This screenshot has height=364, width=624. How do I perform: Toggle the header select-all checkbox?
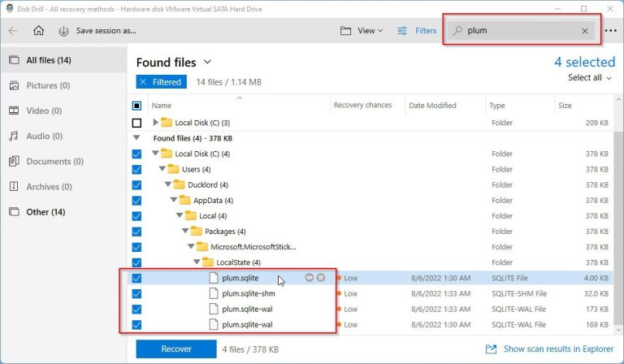coord(136,106)
